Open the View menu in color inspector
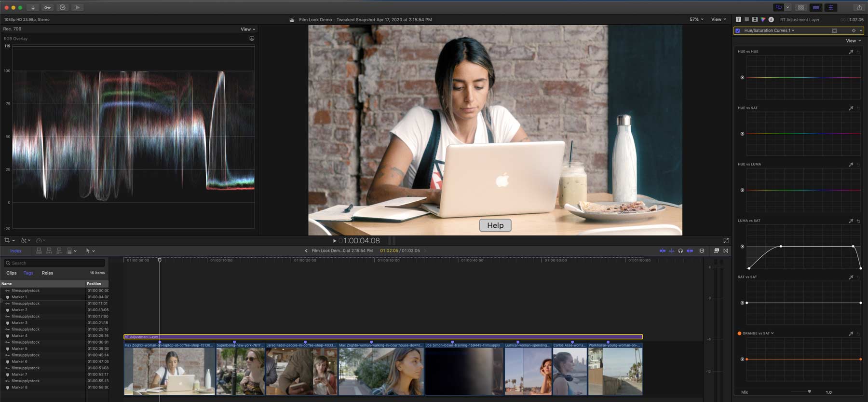 [854, 41]
